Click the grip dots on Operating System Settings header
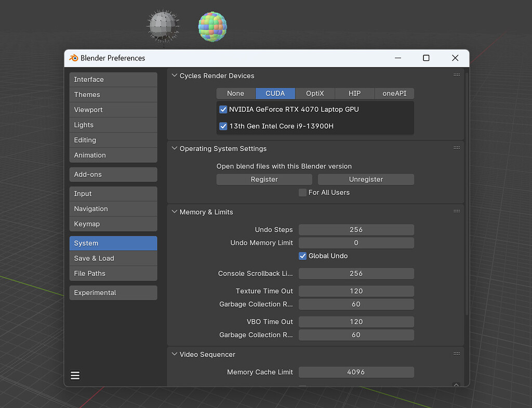 (457, 148)
